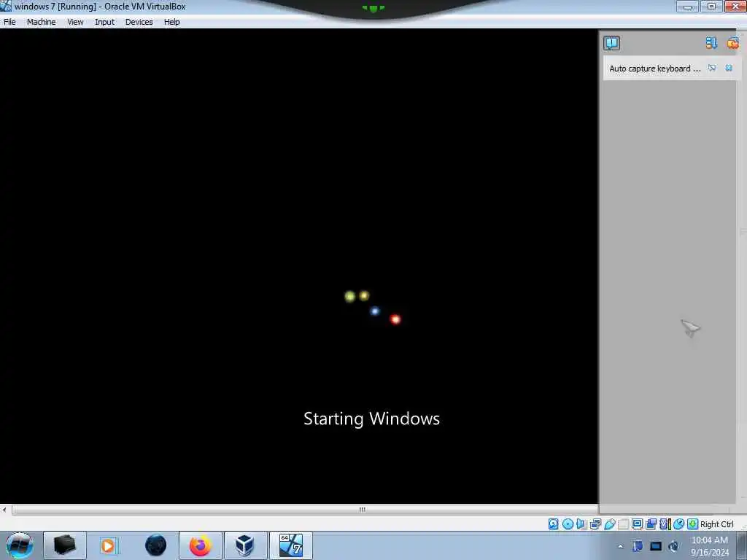Click the black monitor tray icon

[x=656, y=546]
